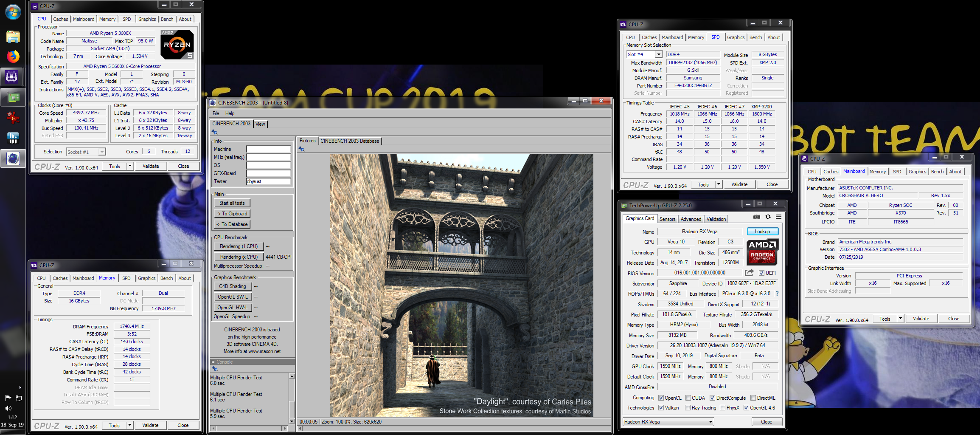The image size is (980, 435).
Task: Click the AMD Radeon Graphics logo
Action: click(762, 251)
